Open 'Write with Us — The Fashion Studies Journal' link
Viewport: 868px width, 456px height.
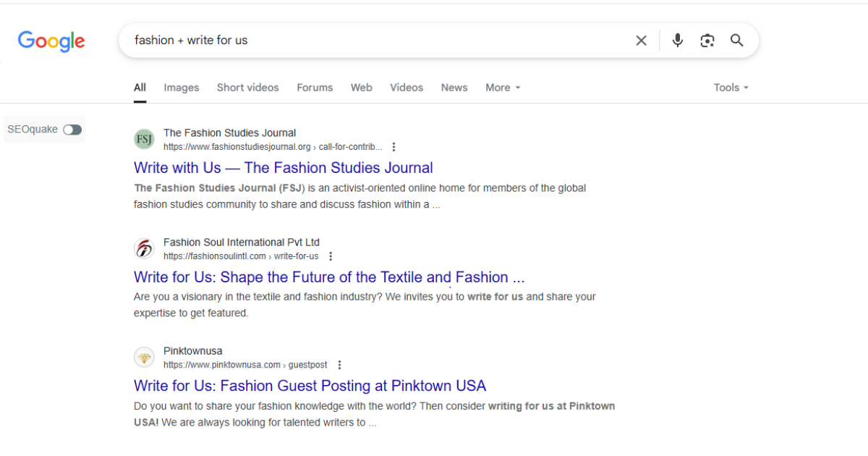284,168
